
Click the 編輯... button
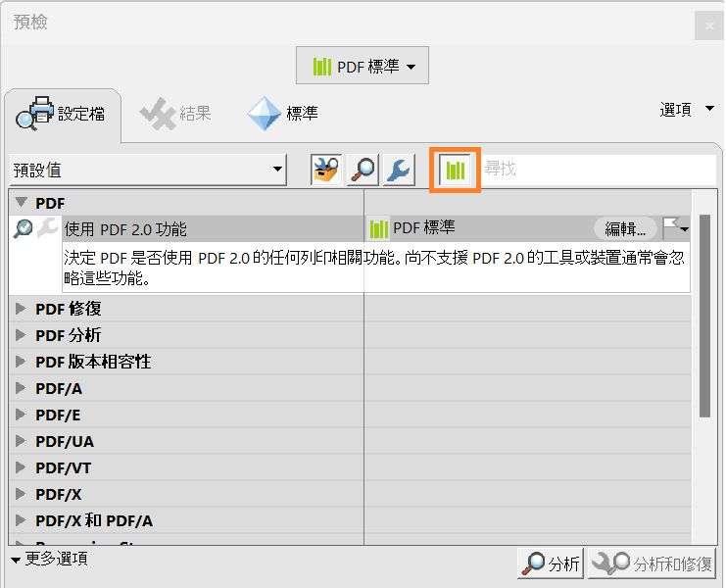click(625, 228)
